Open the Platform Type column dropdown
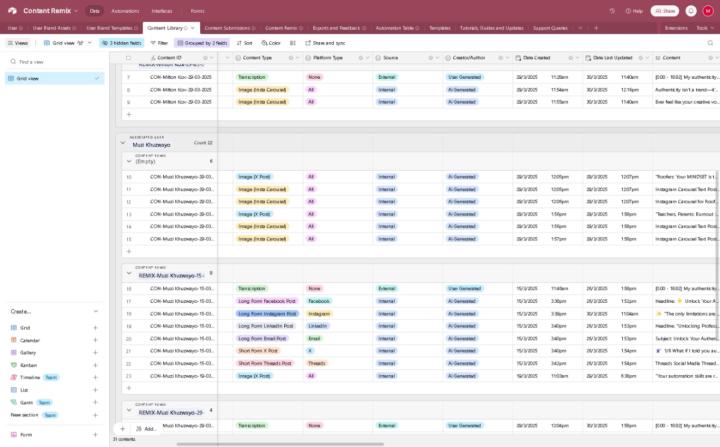Screen dimensions: 720x447 point(367,58)
